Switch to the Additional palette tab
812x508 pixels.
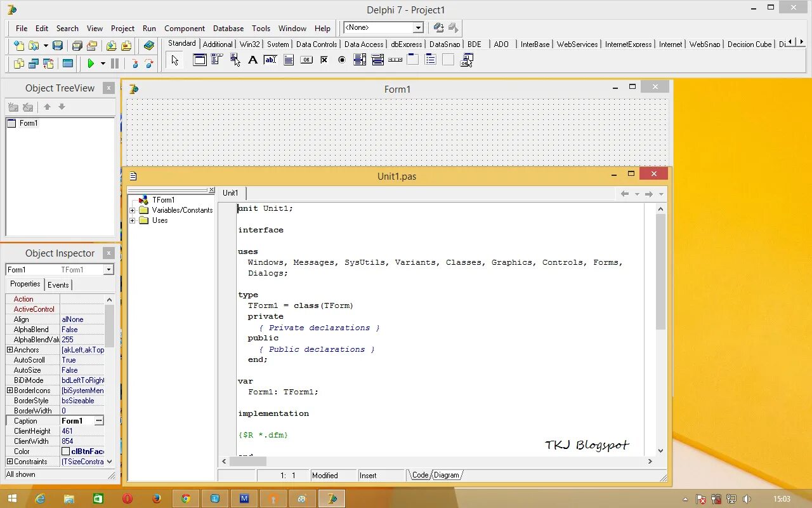pyautogui.click(x=218, y=44)
